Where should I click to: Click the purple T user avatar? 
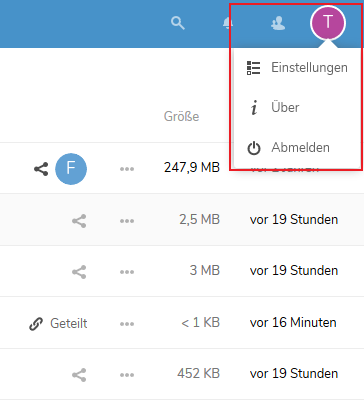tap(328, 23)
